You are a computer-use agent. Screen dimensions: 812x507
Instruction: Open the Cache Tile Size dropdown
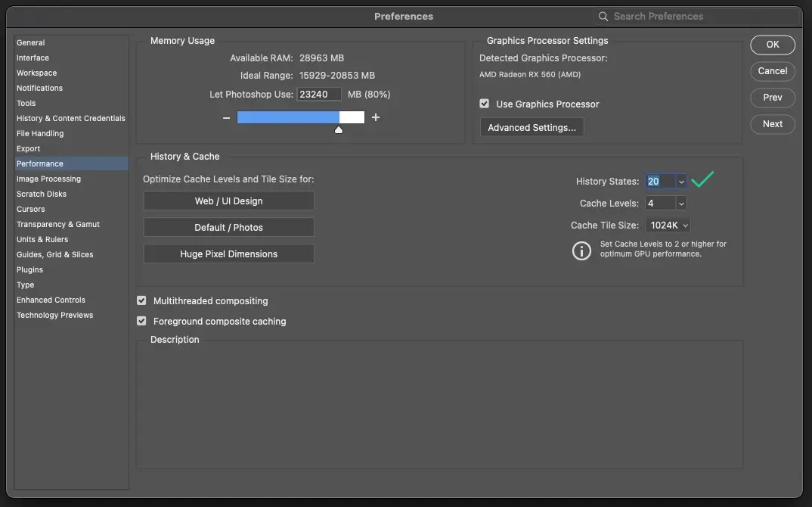tap(668, 226)
